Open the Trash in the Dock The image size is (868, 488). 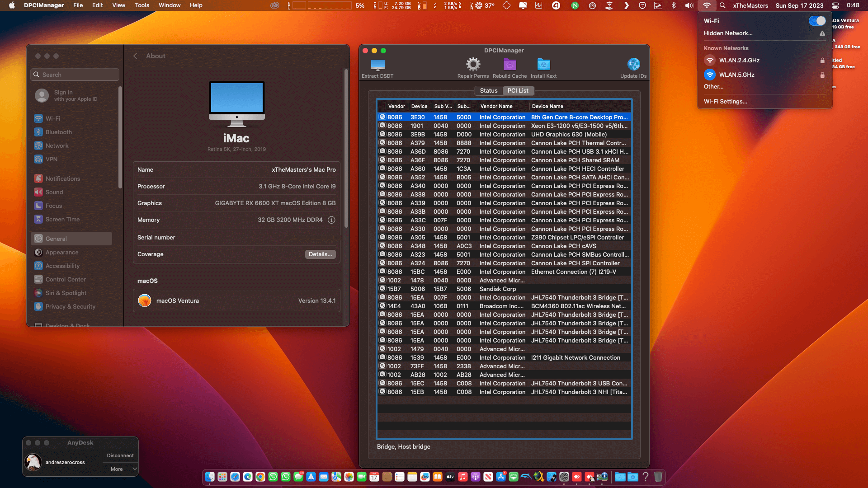coord(658,477)
